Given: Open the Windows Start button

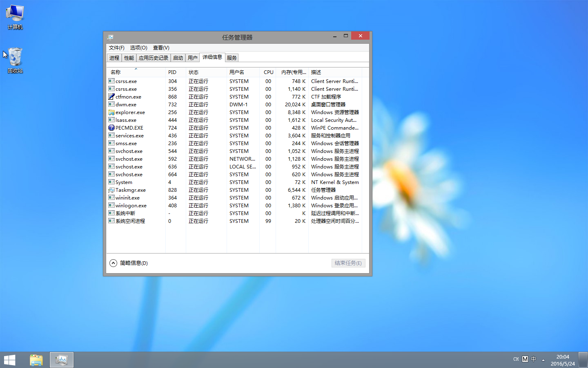Looking at the screenshot, I should pos(10,360).
